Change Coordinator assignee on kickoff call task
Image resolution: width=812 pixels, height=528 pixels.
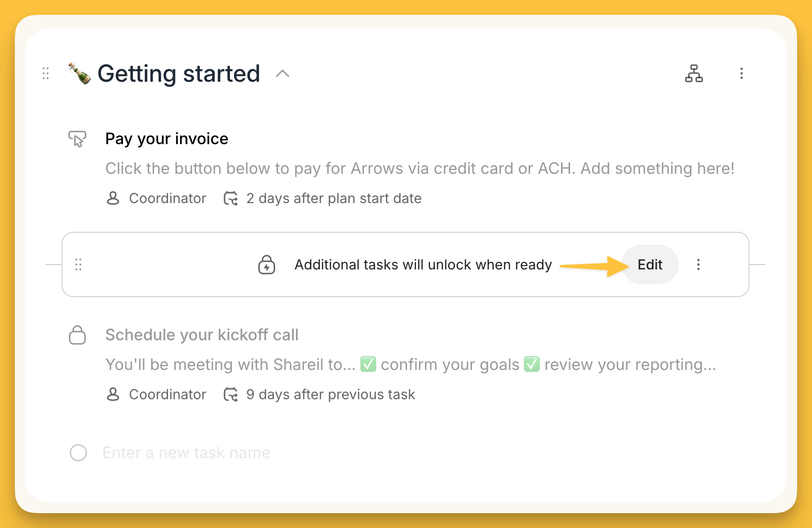157,394
